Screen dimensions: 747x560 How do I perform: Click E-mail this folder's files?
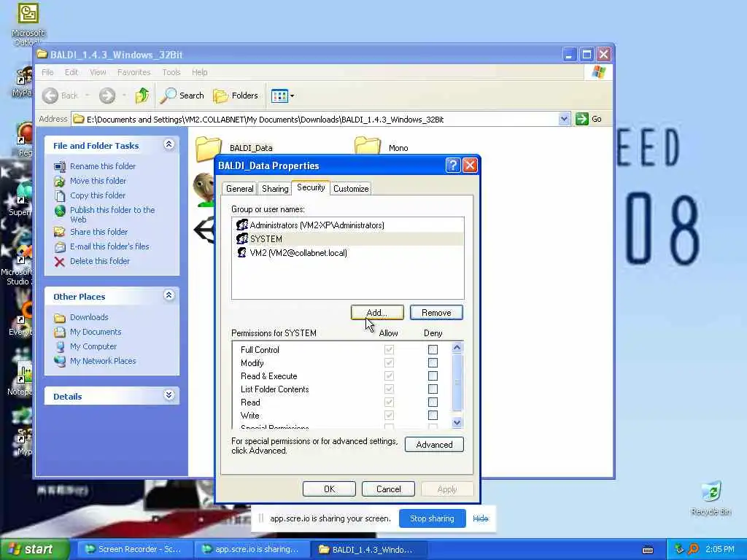click(x=109, y=246)
